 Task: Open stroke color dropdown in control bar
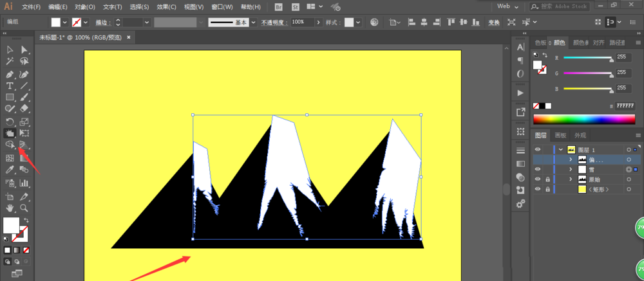pyautogui.click(x=86, y=22)
